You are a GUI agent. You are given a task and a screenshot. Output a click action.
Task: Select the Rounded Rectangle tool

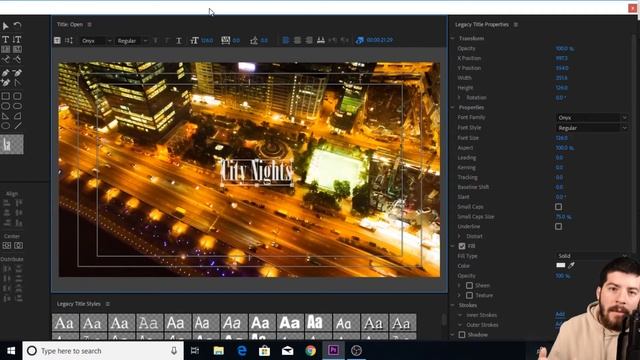point(17,106)
